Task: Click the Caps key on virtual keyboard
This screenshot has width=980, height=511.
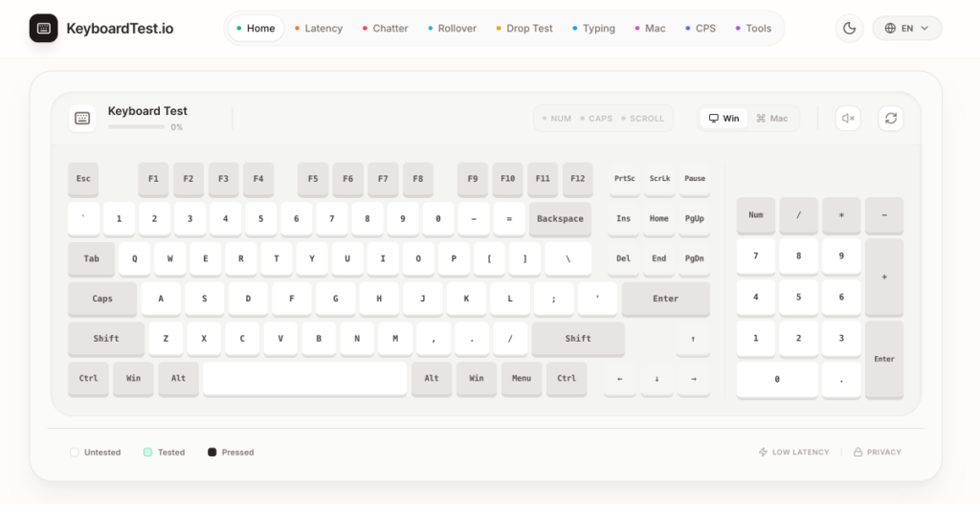Action: click(x=102, y=299)
